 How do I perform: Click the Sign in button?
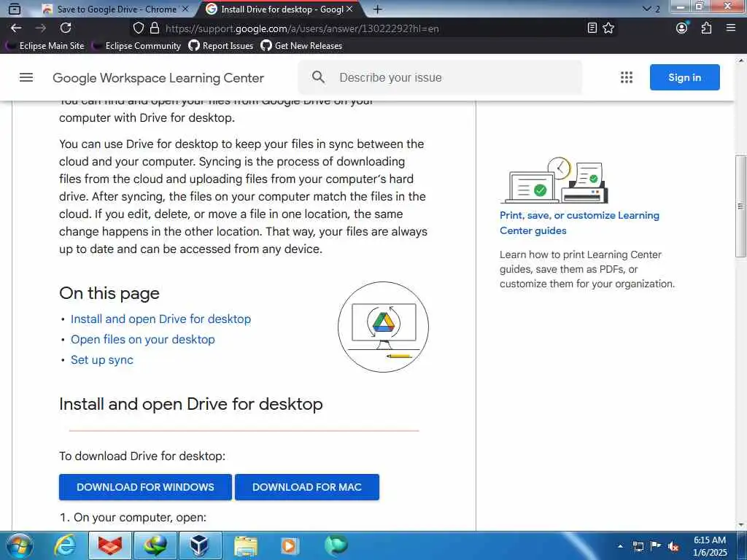pyautogui.click(x=684, y=77)
